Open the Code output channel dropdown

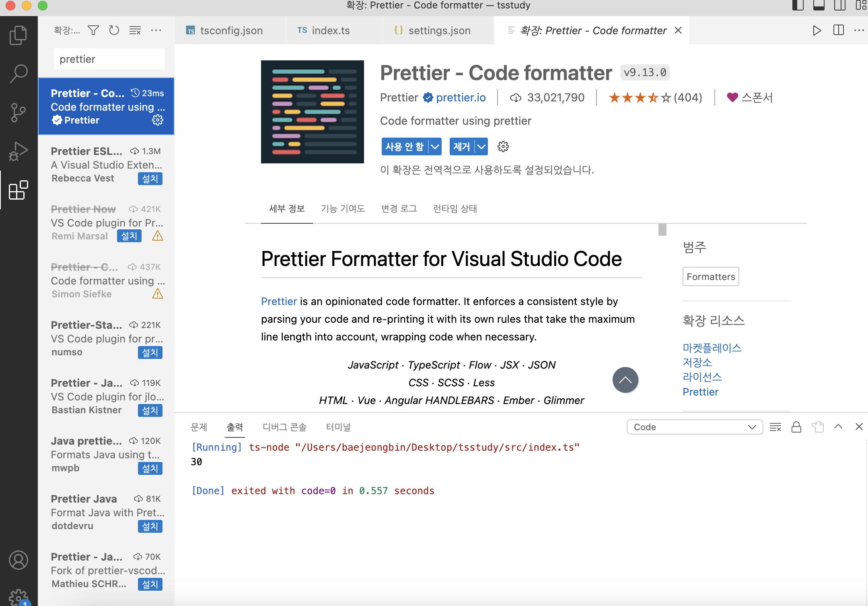click(694, 427)
